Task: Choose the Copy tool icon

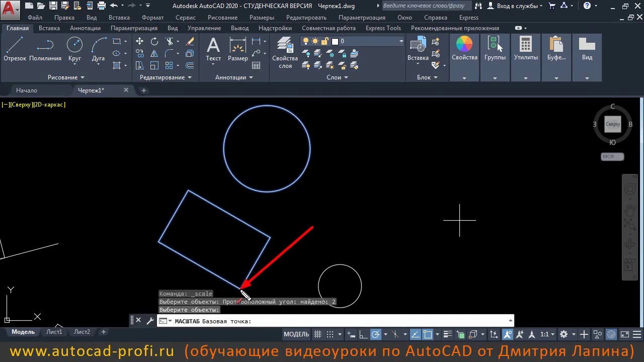Action: tap(139, 53)
